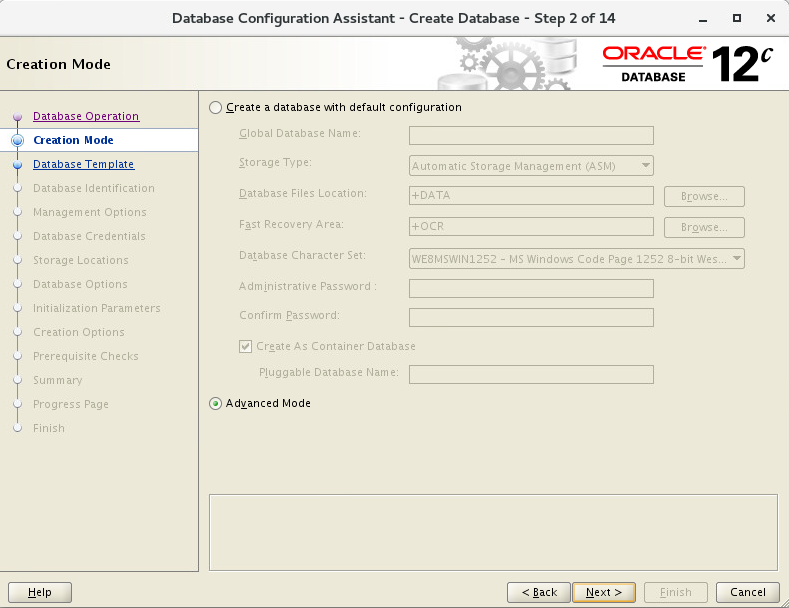Click the Database Template step bullet icon

tap(18, 165)
